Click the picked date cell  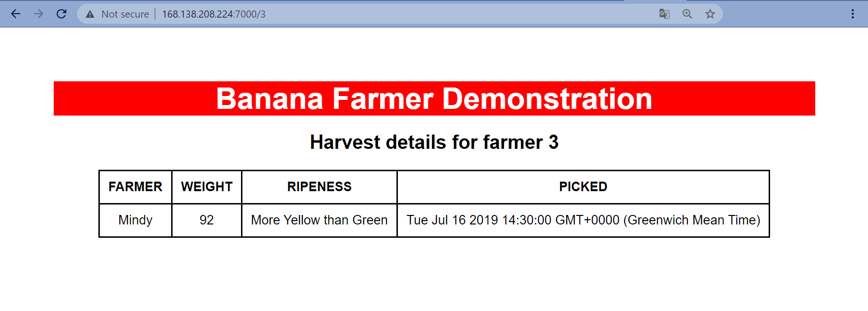coord(583,220)
